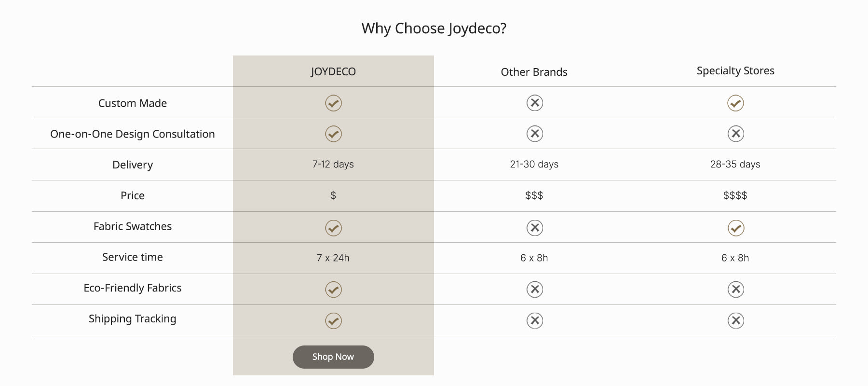Click Other Brands Custom Made cross icon

534,103
